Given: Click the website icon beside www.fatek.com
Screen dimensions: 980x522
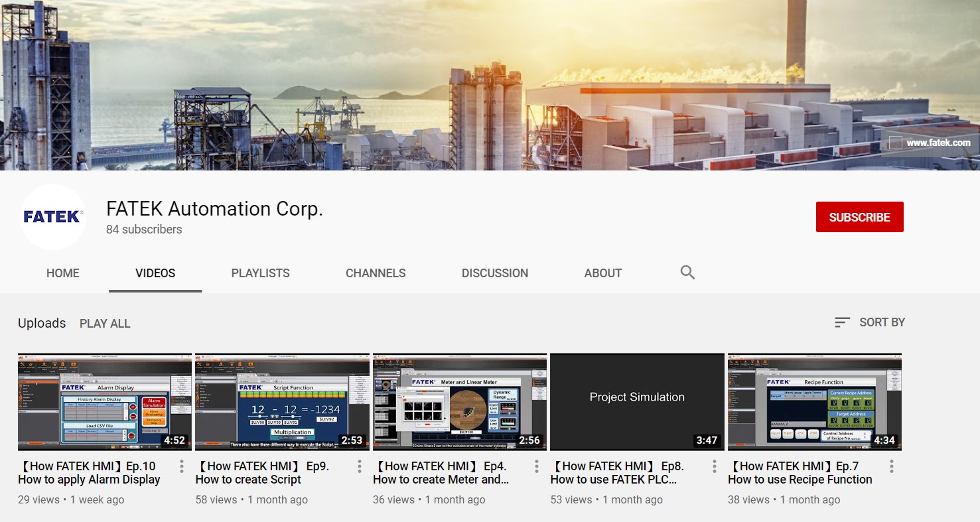Looking at the screenshot, I should 895,143.
